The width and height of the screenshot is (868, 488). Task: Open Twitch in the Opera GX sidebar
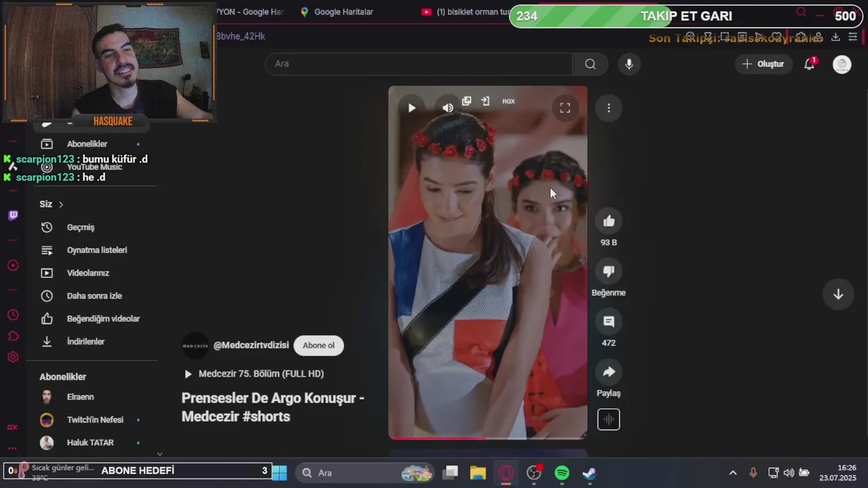pos(13,216)
